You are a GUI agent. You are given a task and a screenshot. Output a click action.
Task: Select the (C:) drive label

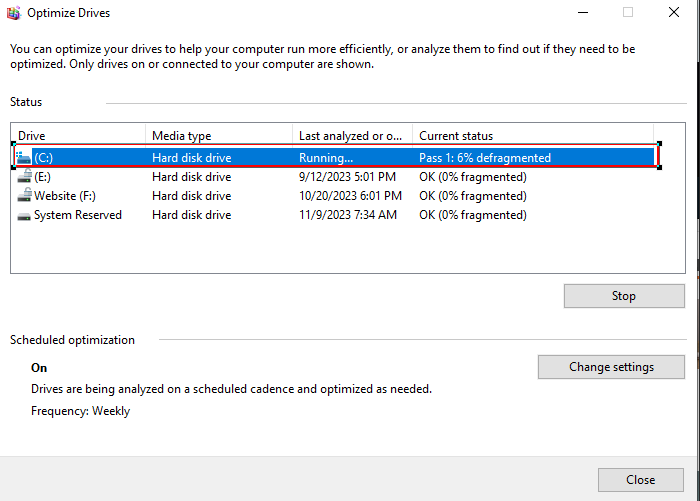pos(43,158)
